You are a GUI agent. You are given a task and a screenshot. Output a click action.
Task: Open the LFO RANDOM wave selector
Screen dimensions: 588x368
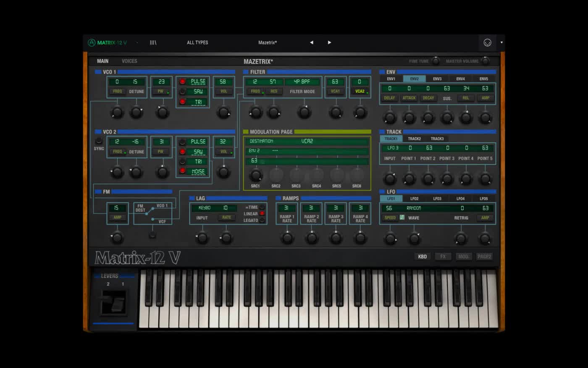click(414, 208)
